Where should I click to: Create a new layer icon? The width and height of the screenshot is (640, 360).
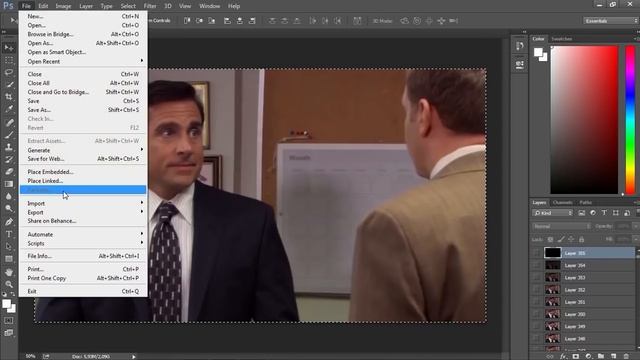[x=613, y=356]
